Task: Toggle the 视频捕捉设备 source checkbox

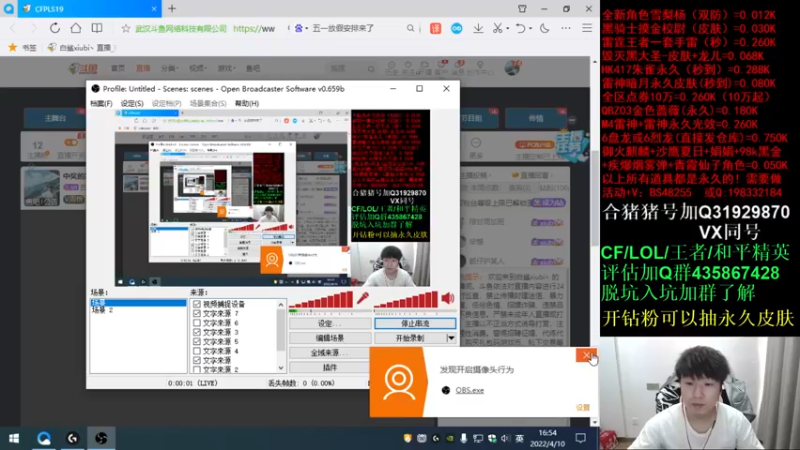Action: pos(197,304)
